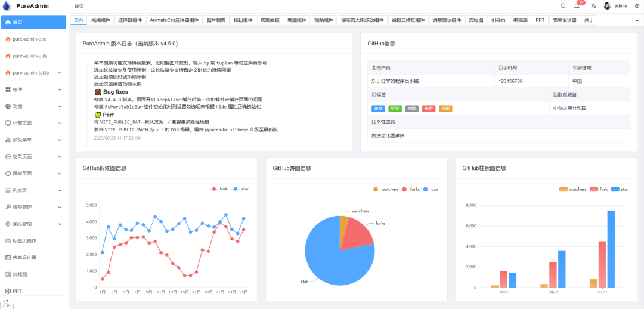
Task: Open 标签页操作 in the sidebar
Action: 33,241
